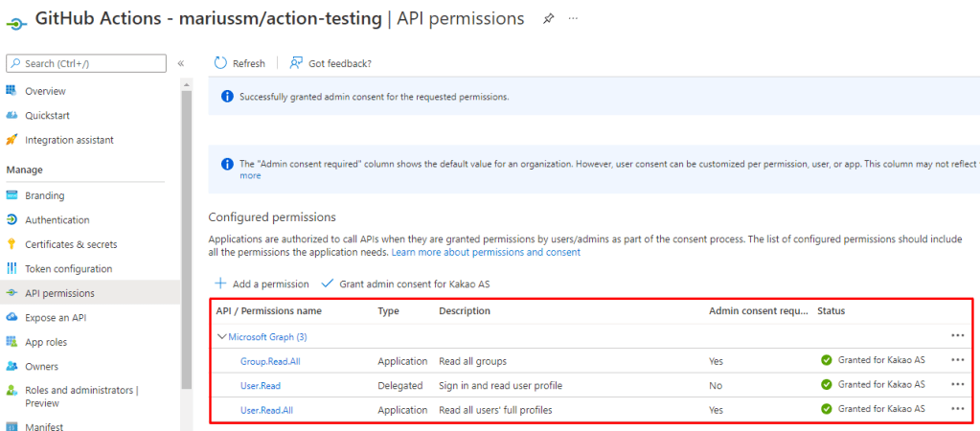Click the Refresh icon in the toolbar
Screen dimensions: 980x431
click(x=221, y=63)
